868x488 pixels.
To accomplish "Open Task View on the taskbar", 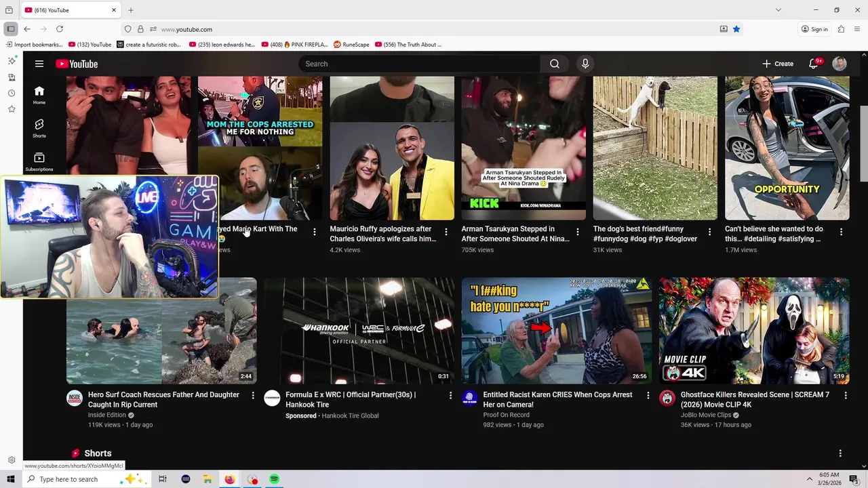I will click(163, 479).
